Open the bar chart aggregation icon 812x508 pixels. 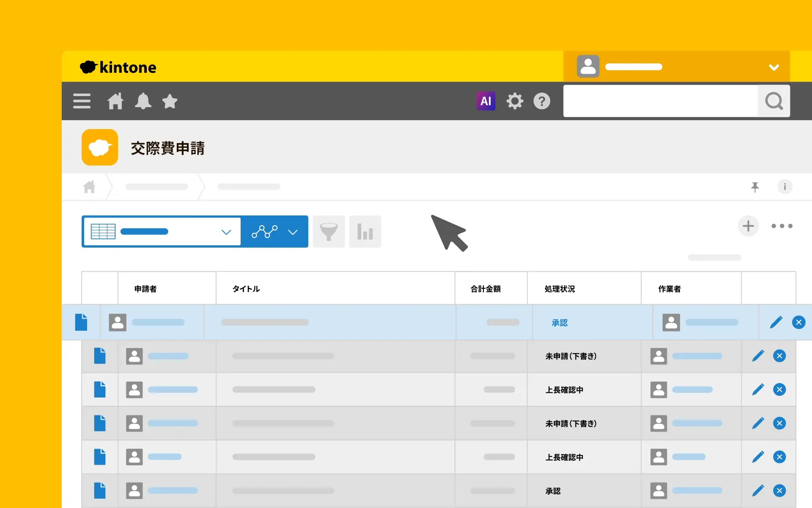[x=365, y=232]
